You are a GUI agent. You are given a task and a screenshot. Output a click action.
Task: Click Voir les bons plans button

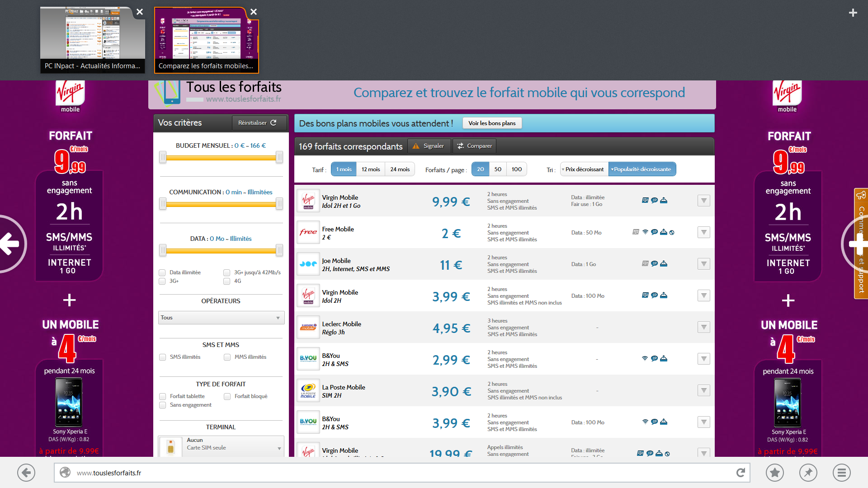(x=492, y=123)
